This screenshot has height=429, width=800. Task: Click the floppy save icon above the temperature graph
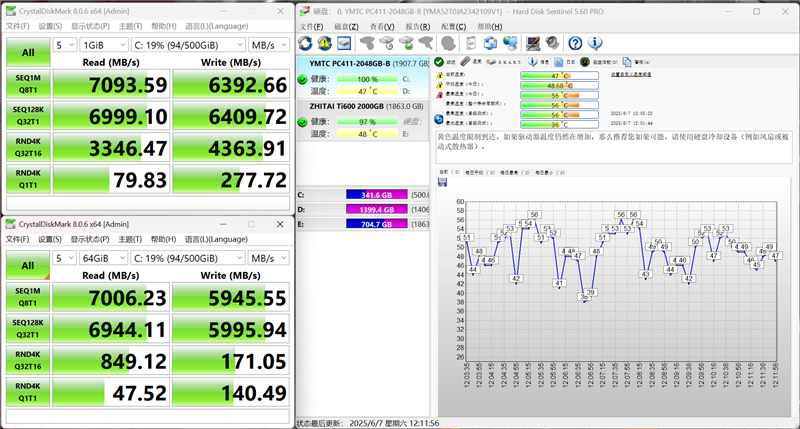(x=442, y=182)
